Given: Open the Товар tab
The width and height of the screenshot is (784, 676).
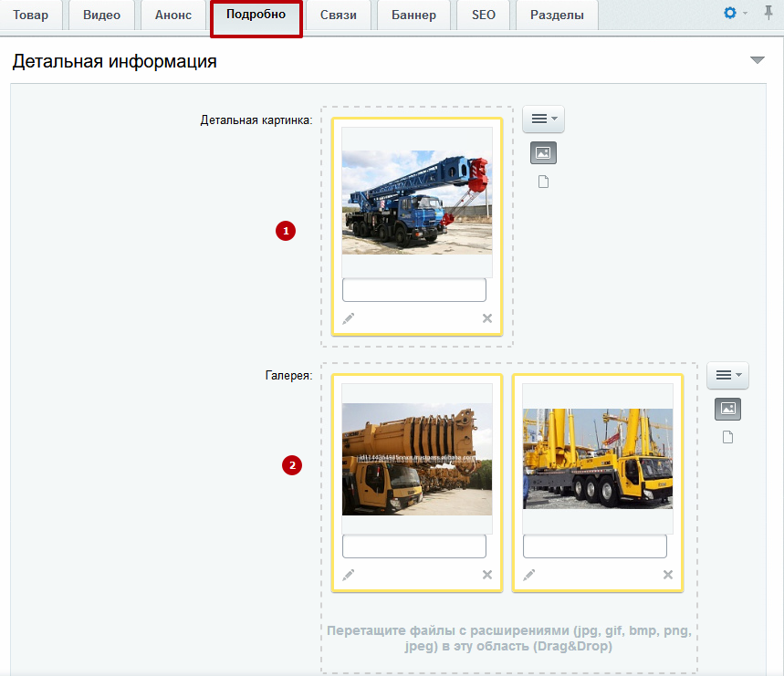Looking at the screenshot, I should click(30, 15).
